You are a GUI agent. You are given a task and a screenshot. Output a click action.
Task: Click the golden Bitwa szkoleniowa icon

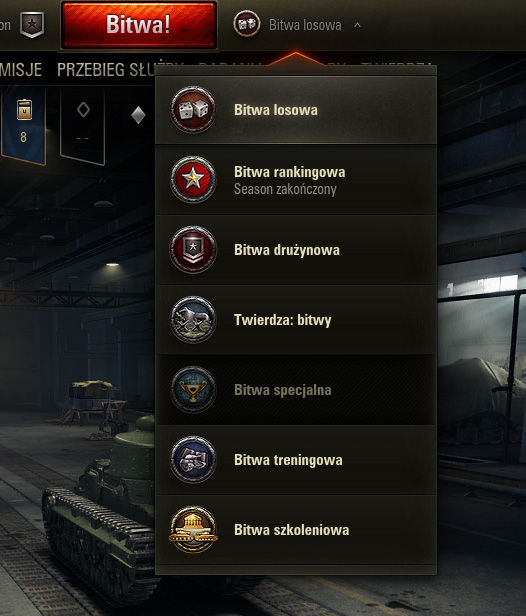[193, 529]
